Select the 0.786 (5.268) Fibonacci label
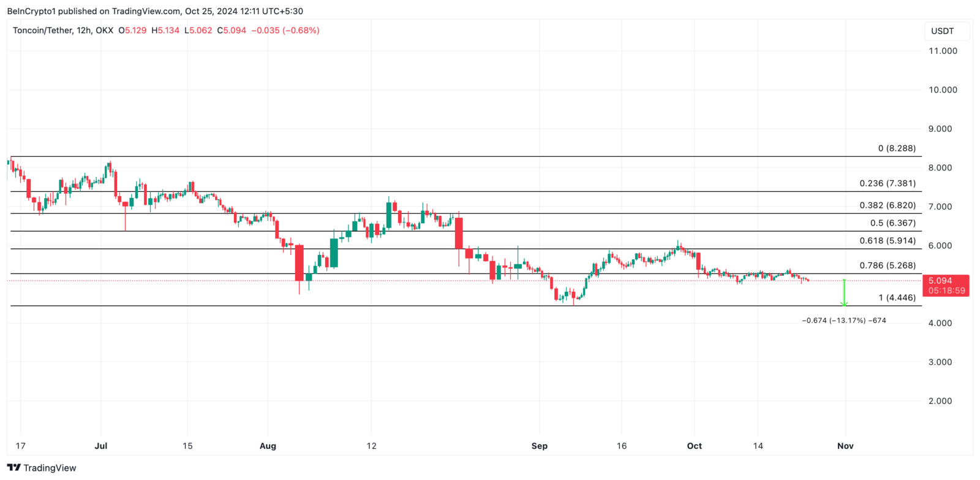Image resolution: width=980 pixels, height=480 pixels. click(888, 265)
